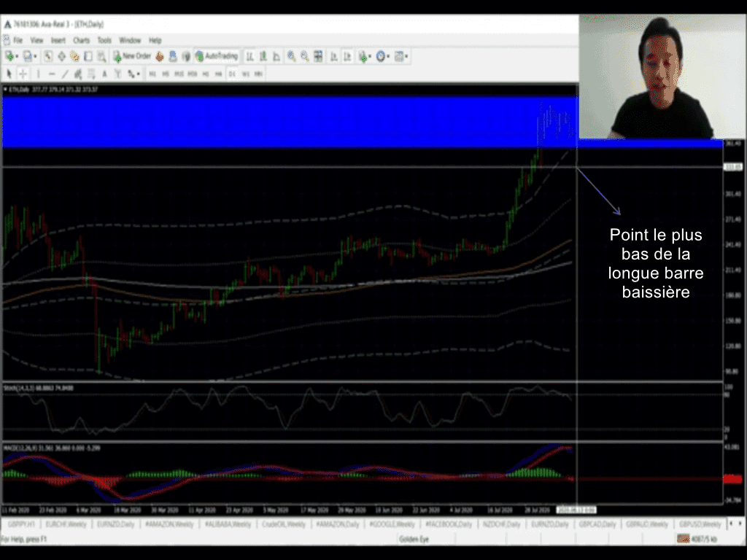747x560 pixels.
Task: Open the Insert menu
Action: coord(58,40)
